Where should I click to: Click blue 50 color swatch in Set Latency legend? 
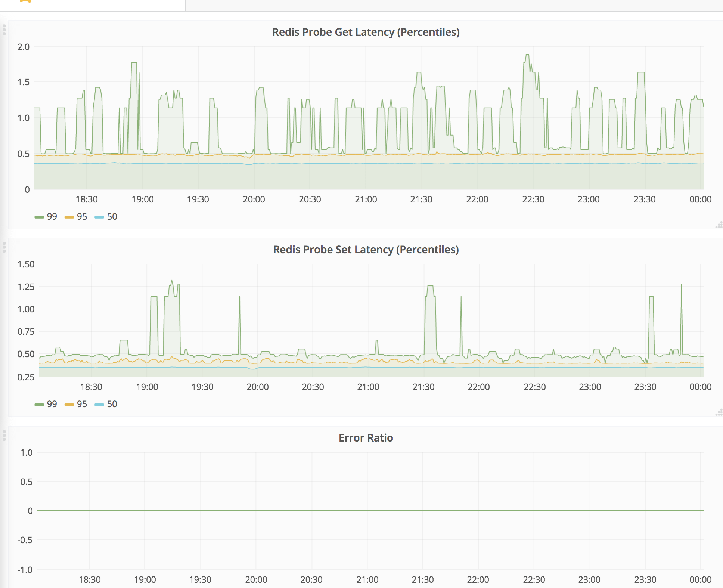coord(99,405)
